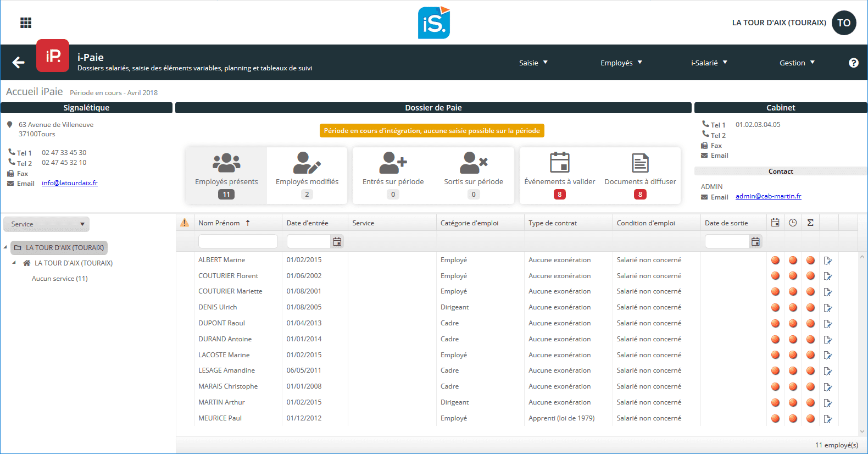This screenshot has width=868, height=454.
Task: Open Documents à diffuser tile
Action: pyautogui.click(x=640, y=175)
